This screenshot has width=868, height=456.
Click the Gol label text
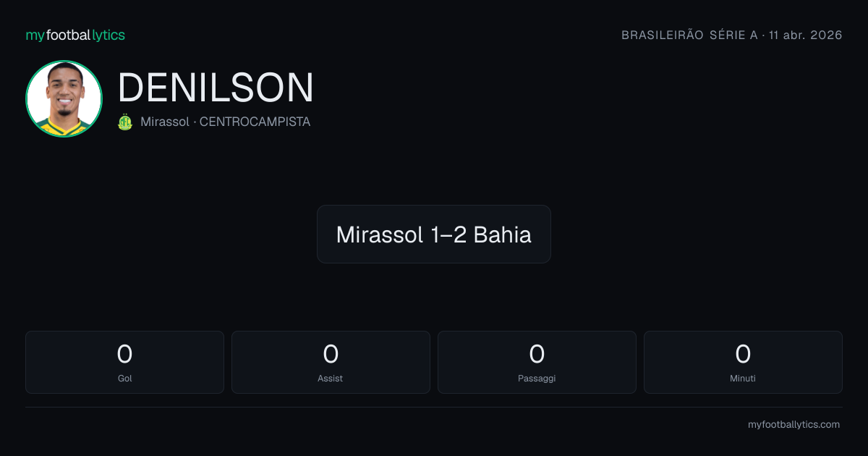[x=124, y=378]
